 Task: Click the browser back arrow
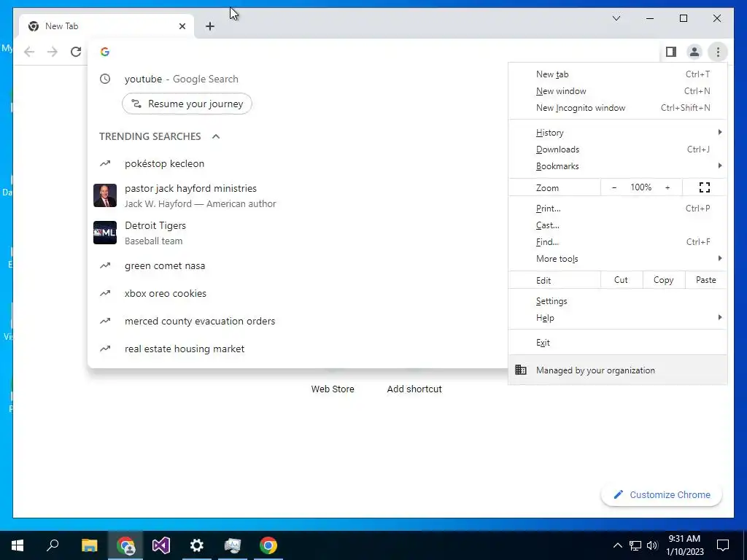point(29,52)
